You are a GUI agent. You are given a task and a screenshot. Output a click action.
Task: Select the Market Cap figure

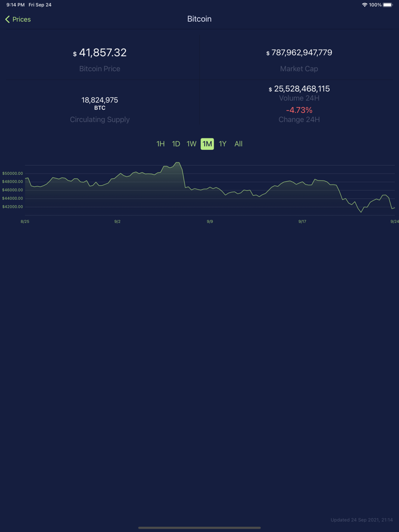(x=299, y=52)
